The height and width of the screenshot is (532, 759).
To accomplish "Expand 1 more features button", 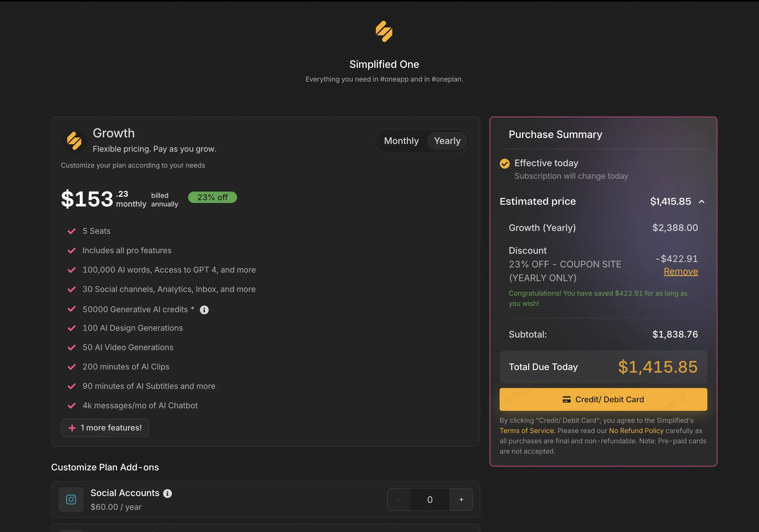I will 105,428.
